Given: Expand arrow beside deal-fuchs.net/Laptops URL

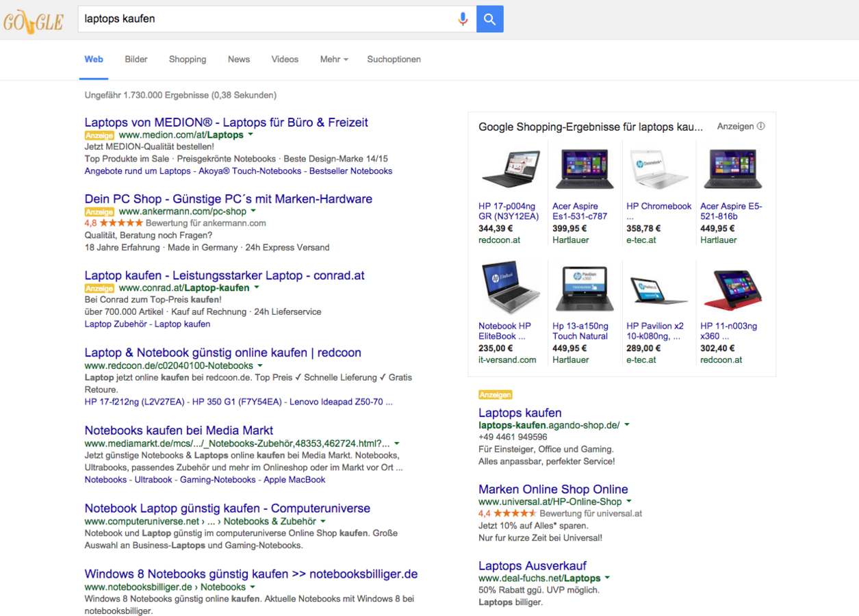Looking at the screenshot, I should tap(607, 578).
